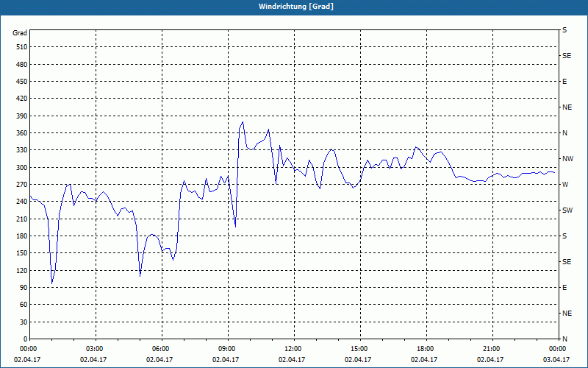This screenshot has height=368, width=588.
Task: Click the 02.04.17 date under 18:00
Action: pyautogui.click(x=424, y=360)
